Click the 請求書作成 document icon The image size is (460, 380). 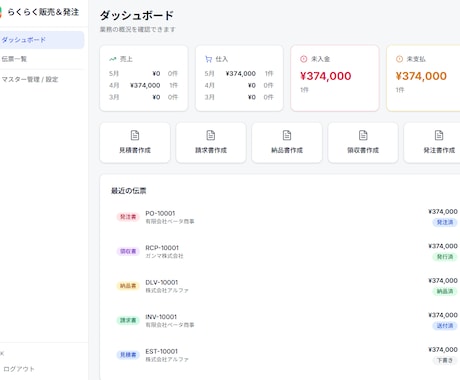point(211,135)
